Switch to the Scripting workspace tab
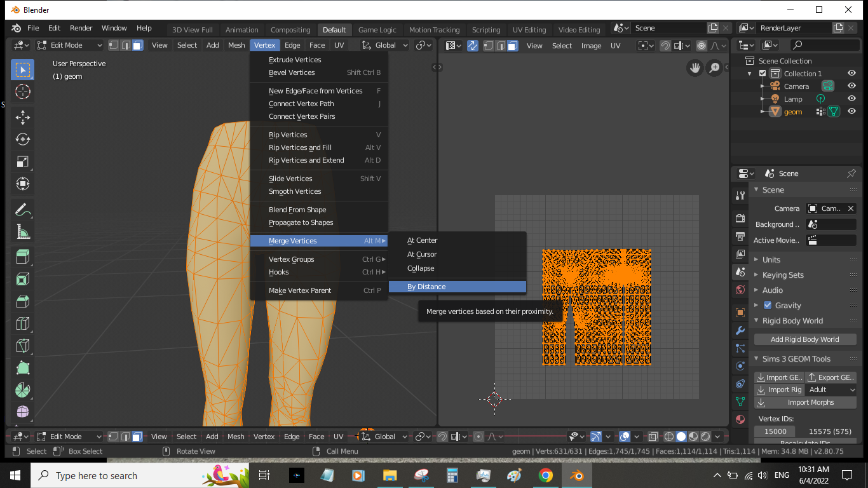 click(x=486, y=30)
